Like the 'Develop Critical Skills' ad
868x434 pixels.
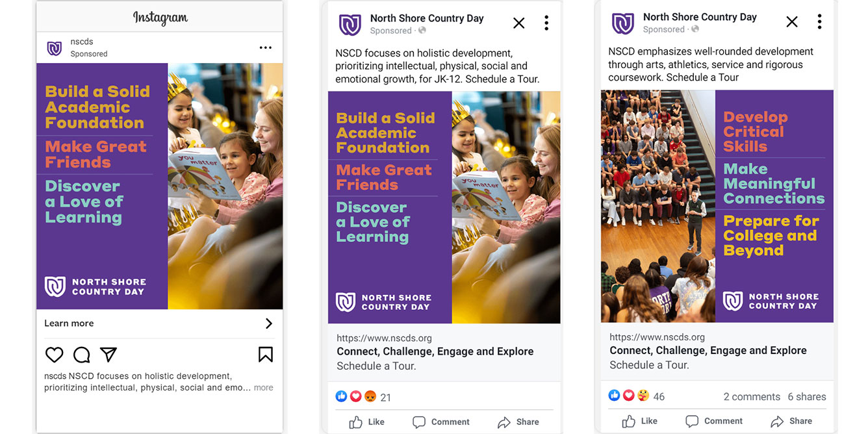coord(639,421)
